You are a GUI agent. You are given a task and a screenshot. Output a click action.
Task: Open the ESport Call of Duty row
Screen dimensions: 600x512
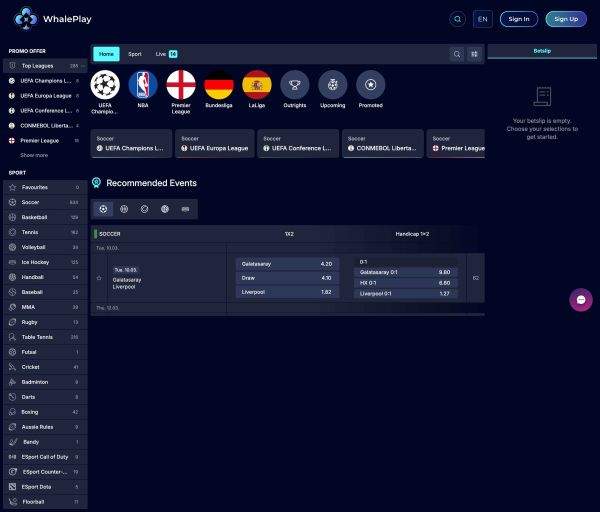45,457
